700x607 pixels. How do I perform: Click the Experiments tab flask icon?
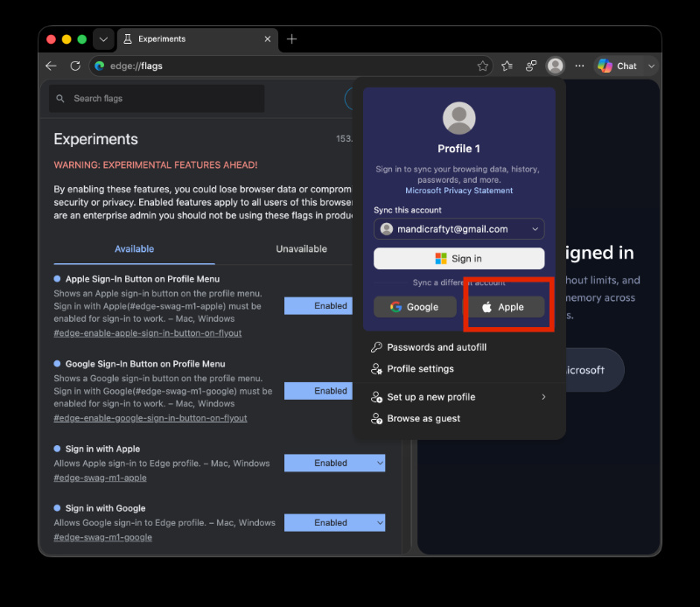pos(128,39)
